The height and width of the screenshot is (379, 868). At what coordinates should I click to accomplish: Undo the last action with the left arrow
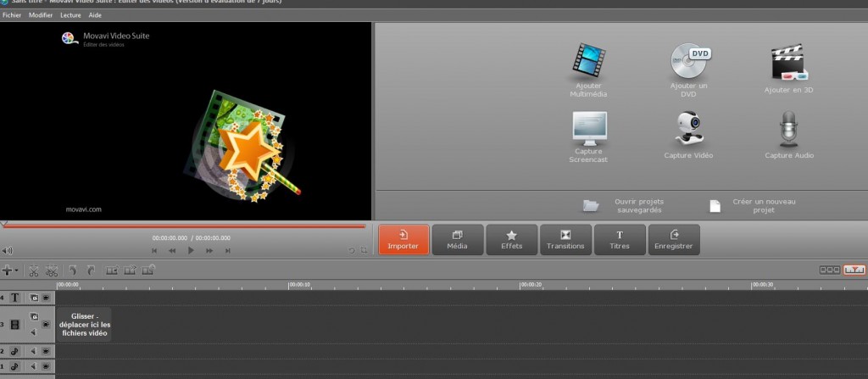(x=73, y=270)
